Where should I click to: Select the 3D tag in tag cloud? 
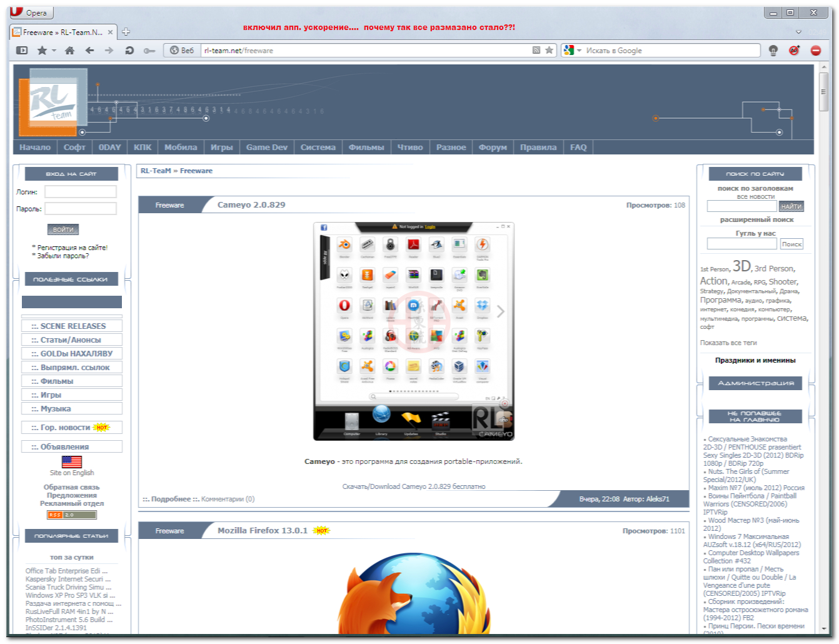[741, 266]
